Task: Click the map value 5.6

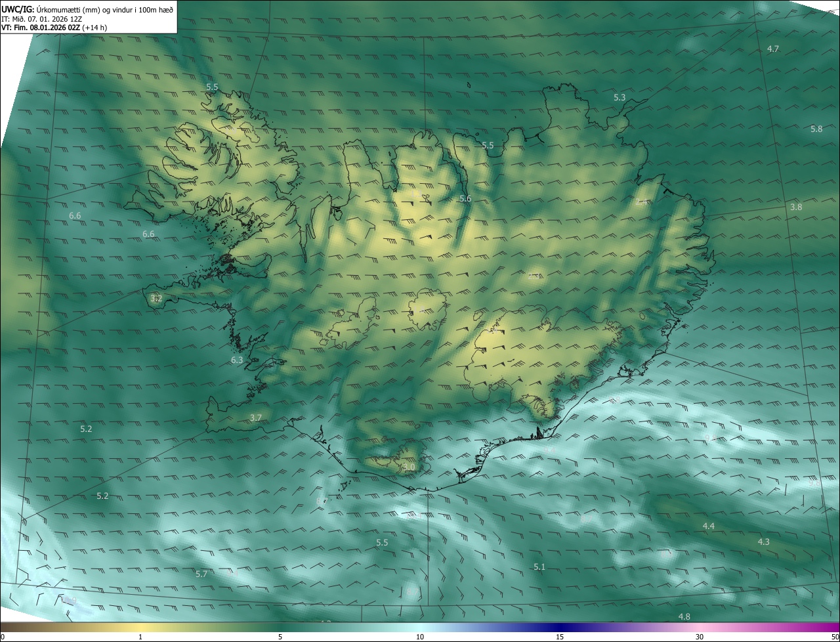Action: [465, 198]
